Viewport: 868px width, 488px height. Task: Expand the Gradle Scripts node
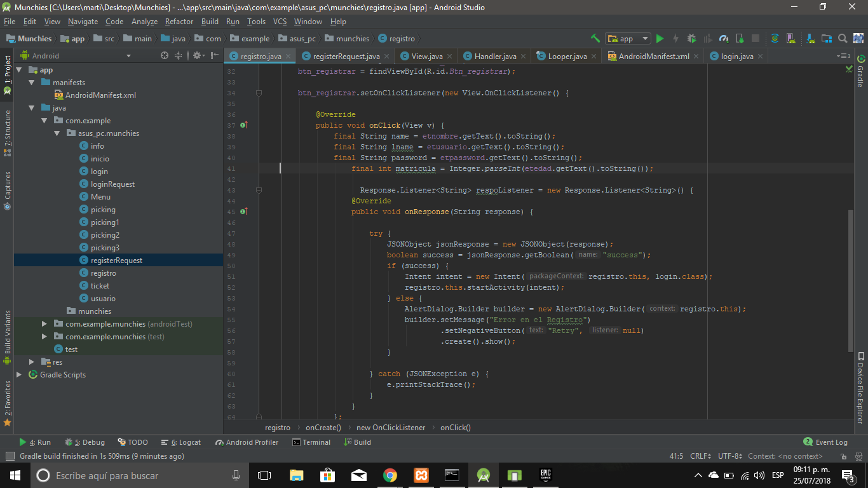click(x=19, y=375)
